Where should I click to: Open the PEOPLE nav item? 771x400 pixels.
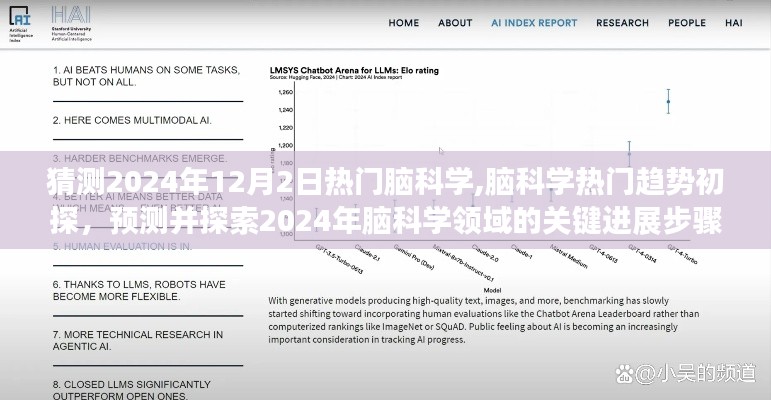tap(687, 23)
